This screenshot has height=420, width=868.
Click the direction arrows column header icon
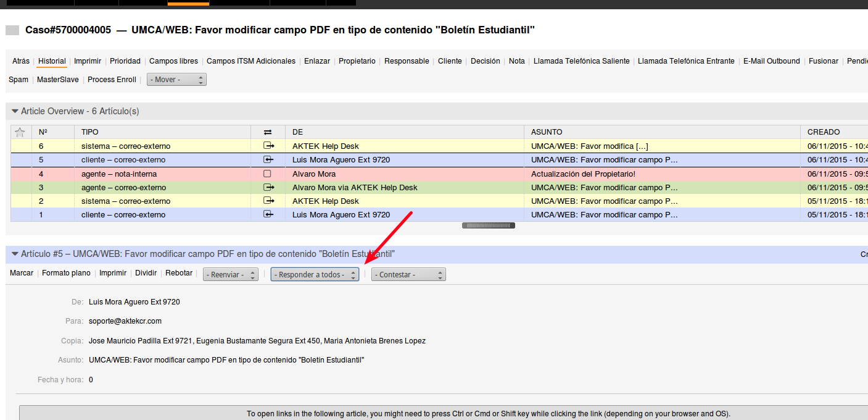[267, 132]
